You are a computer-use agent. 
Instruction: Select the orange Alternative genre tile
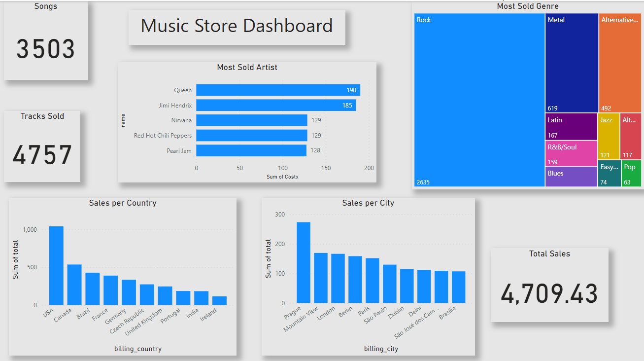[620, 63]
